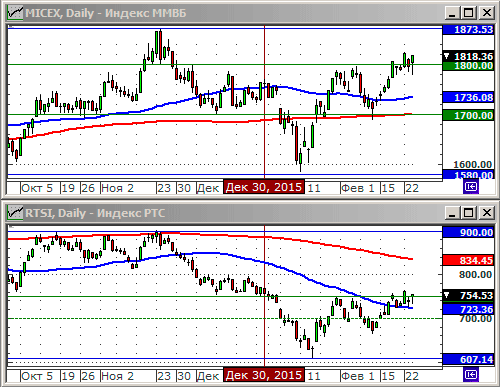Click the red 834.45 moving average label
Screen dimensions: 500x387
(x=468, y=260)
